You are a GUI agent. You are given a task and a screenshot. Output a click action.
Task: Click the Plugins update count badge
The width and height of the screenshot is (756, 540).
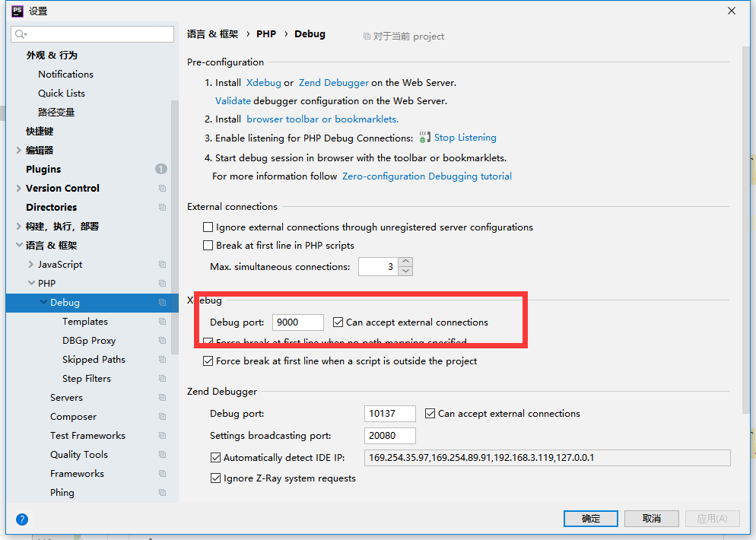[x=161, y=170]
